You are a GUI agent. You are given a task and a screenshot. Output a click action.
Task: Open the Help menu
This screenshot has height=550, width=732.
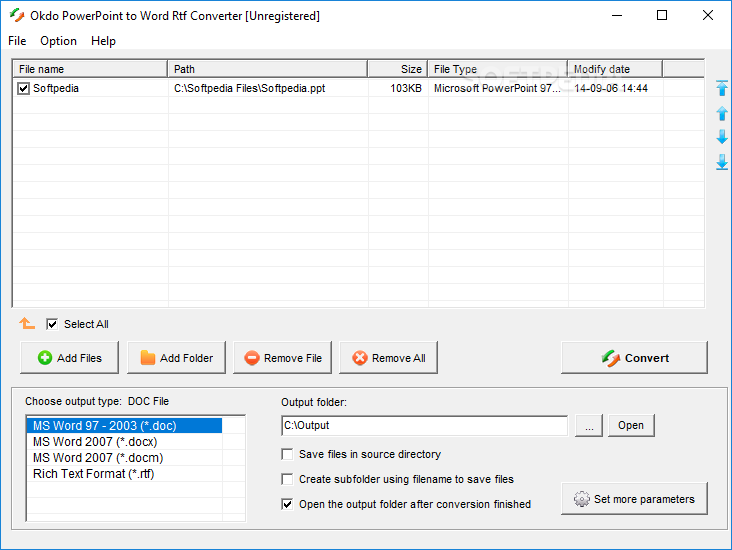pyautogui.click(x=103, y=41)
